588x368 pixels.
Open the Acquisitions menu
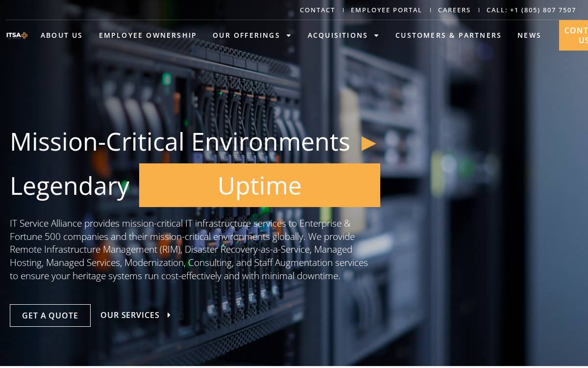pos(338,35)
